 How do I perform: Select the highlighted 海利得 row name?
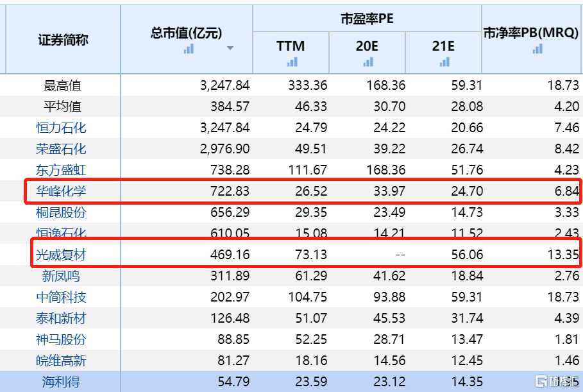[x=61, y=382]
